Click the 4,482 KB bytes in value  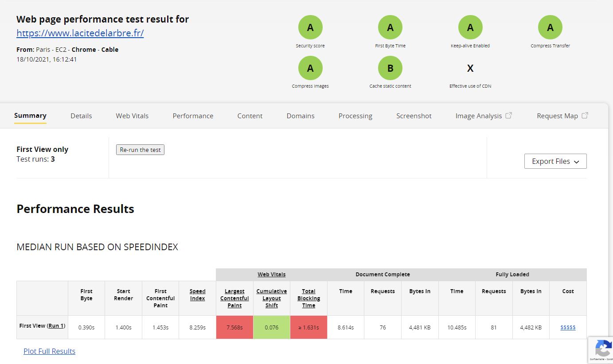click(531, 328)
